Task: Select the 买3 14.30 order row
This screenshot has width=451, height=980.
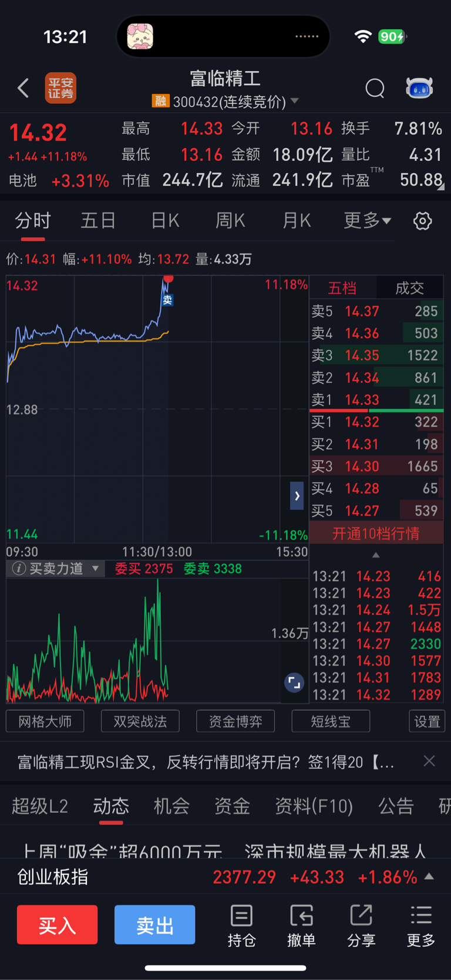Action: point(376,467)
